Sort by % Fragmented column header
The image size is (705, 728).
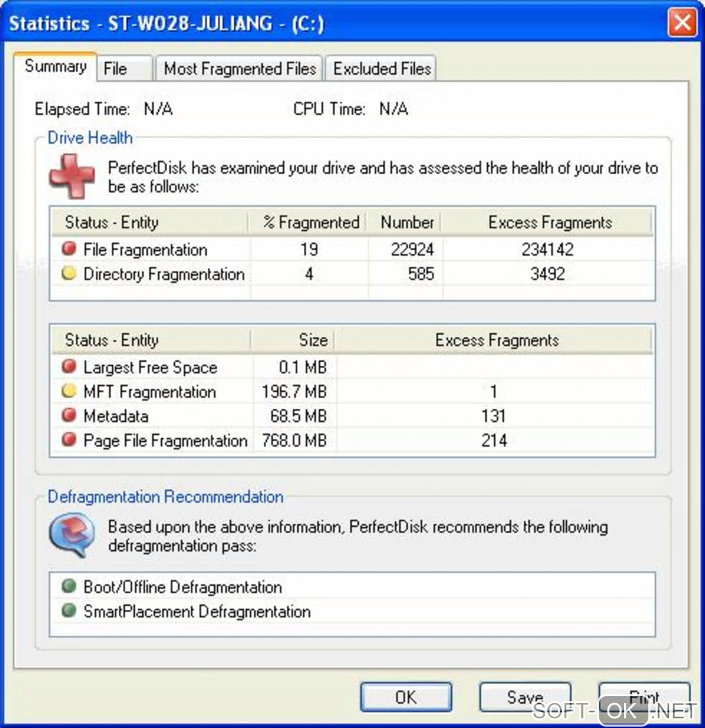tap(308, 222)
